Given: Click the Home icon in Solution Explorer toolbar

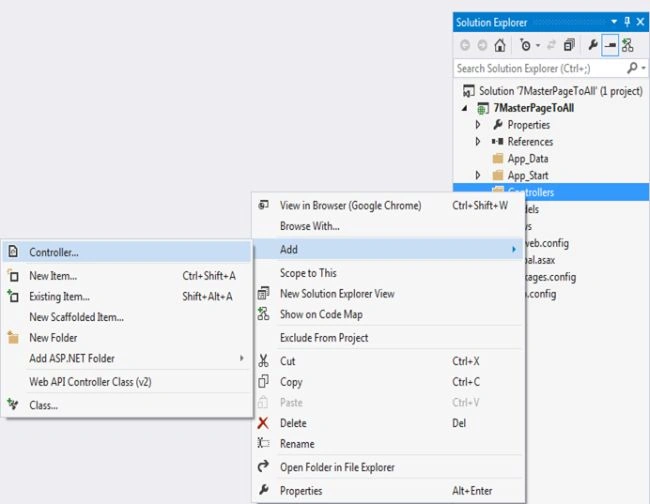Looking at the screenshot, I should pyautogui.click(x=500, y=45).
